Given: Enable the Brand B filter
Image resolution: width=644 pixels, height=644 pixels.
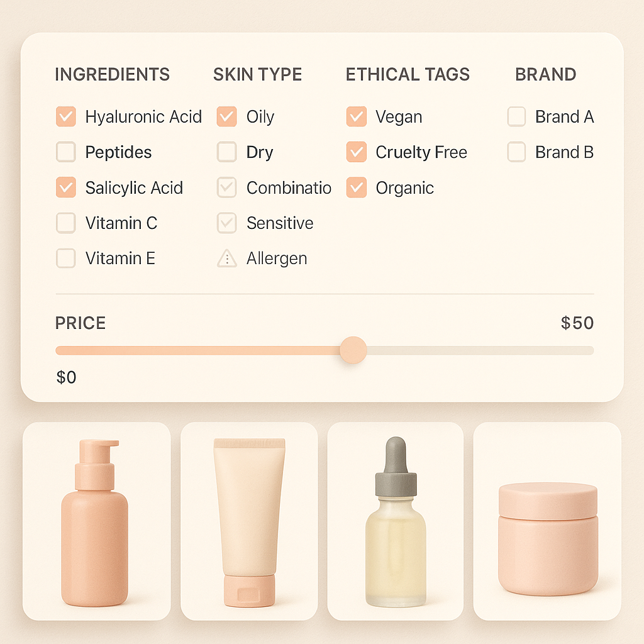Looking at the screenshot, I should point(516,152).
